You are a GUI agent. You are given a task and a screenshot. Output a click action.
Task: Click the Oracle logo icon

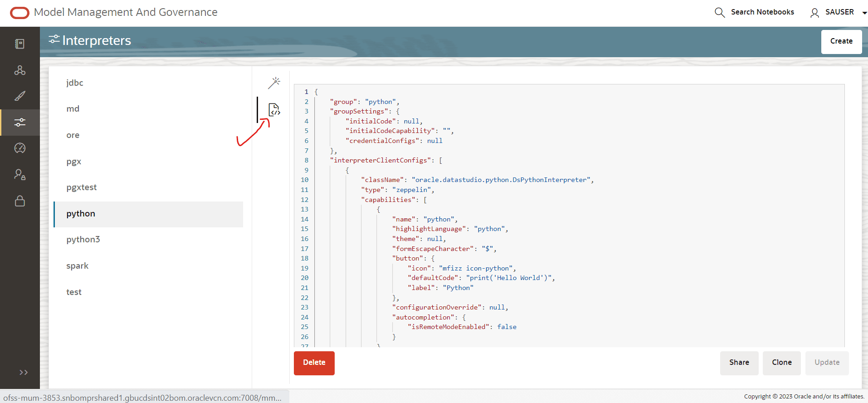pyautogui.click(x=20, y=13)
